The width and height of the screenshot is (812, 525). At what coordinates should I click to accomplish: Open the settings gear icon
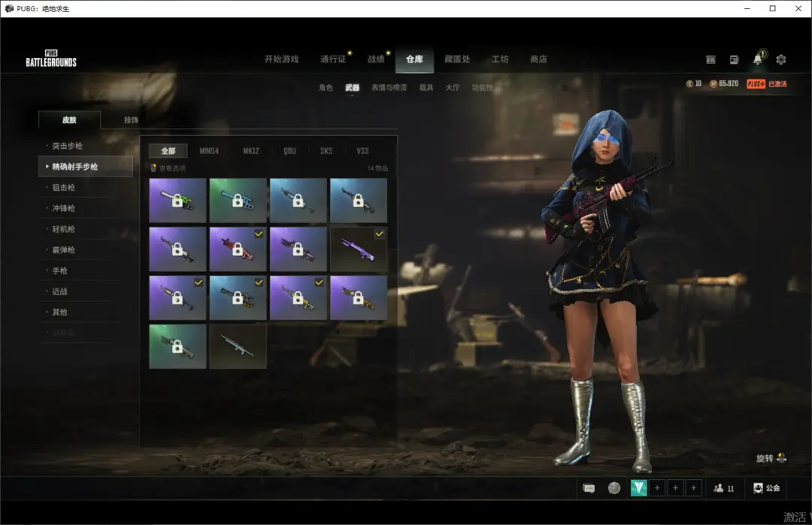(780, 59)
